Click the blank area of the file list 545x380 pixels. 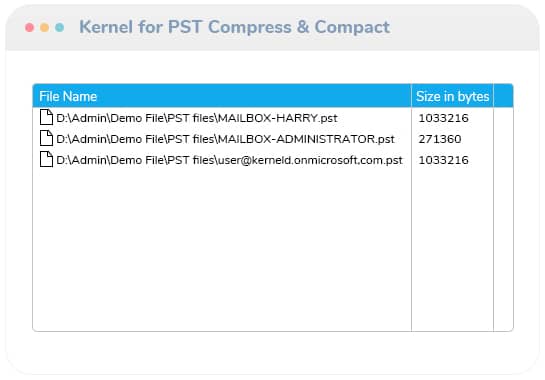[x=222, y=250]
